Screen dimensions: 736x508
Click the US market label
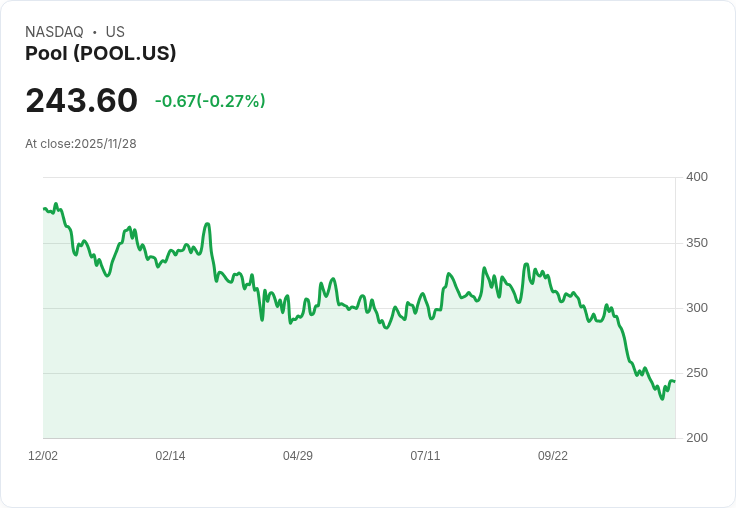pos(115,32)
